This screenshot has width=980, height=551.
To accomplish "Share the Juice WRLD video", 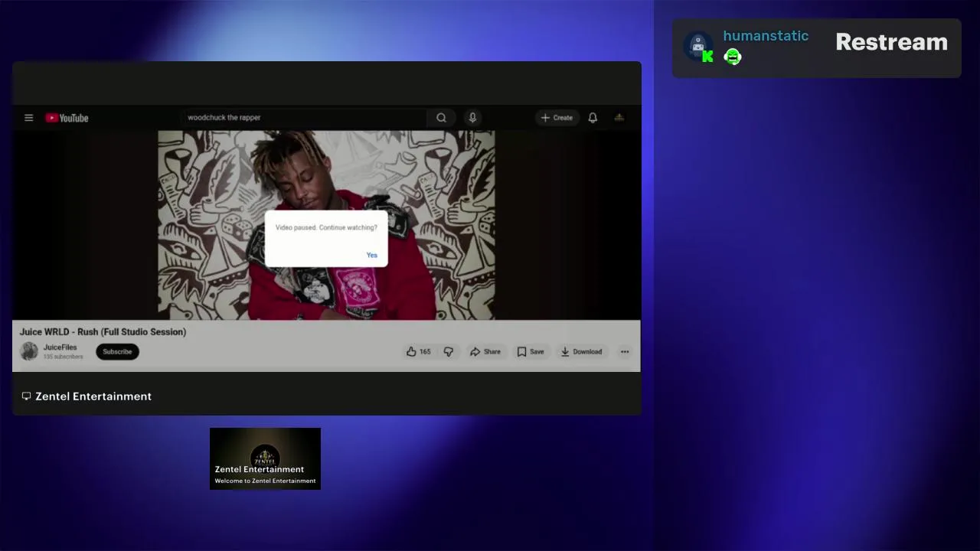I will tap(485, 351).
